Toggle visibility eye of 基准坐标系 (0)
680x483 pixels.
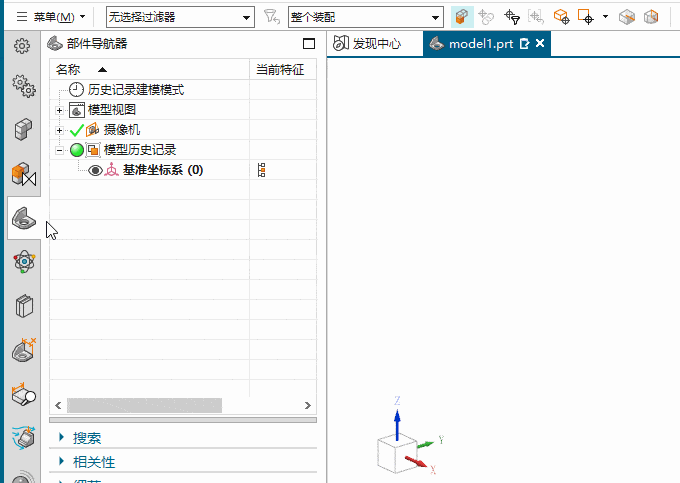click(95, 170)
